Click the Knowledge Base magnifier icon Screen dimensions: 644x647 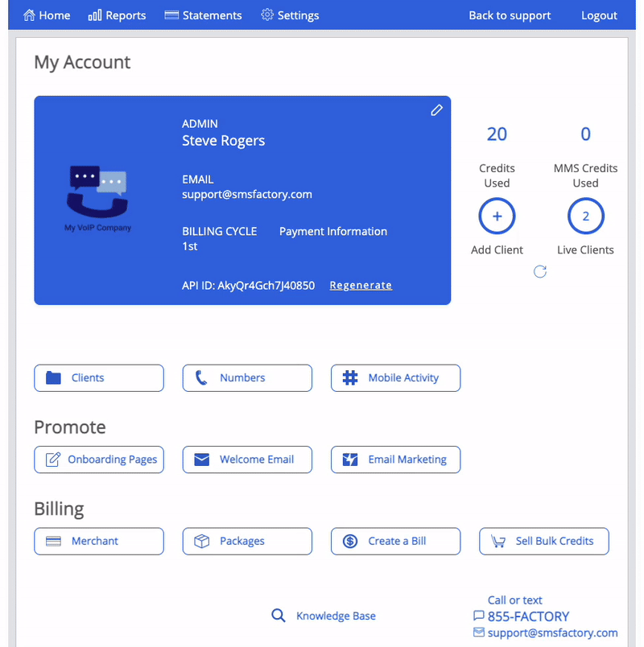(279, 616)
